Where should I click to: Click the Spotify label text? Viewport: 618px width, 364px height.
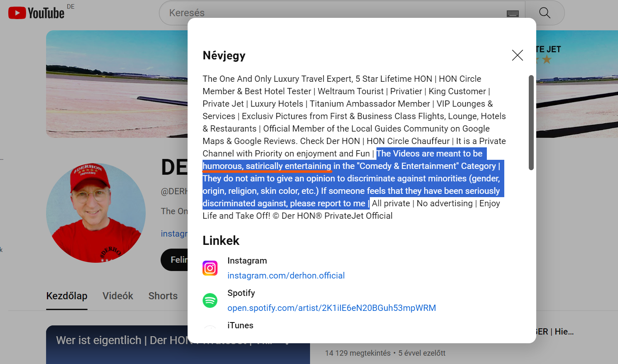pos(241,293)
